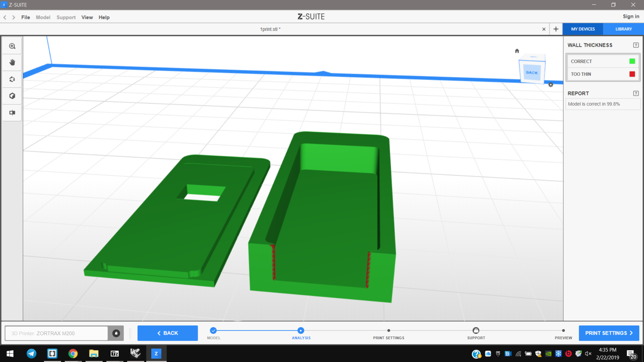This screenshot has height=362, width=644.
Task: Select the 1print.stl document tab
Action: point(270,29)
